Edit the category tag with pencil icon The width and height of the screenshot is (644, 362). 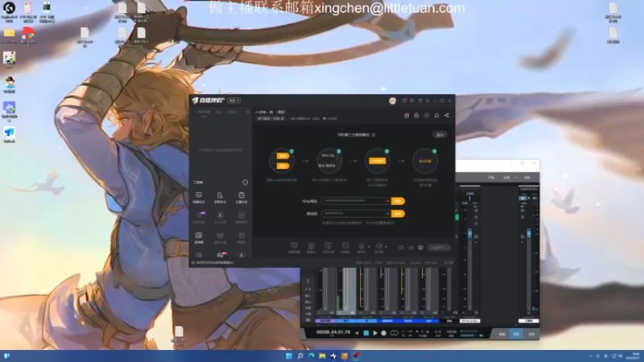(270, 118)
